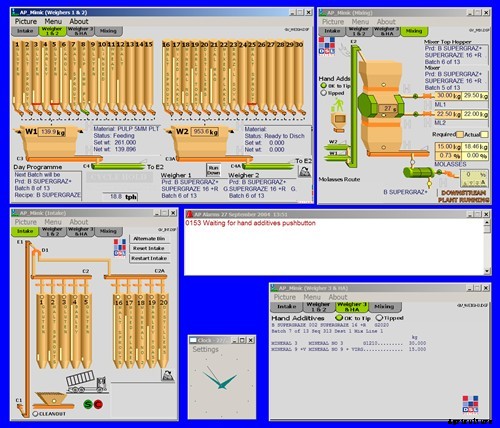Click the DOWNSTREAM PLANT RUNNING status text
The height and width of the screenshot is (428, 500).
464,196
